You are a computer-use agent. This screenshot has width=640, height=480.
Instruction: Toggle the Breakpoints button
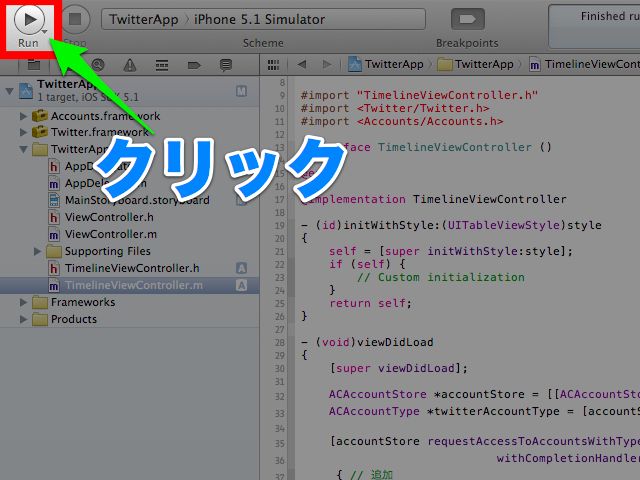468,19
